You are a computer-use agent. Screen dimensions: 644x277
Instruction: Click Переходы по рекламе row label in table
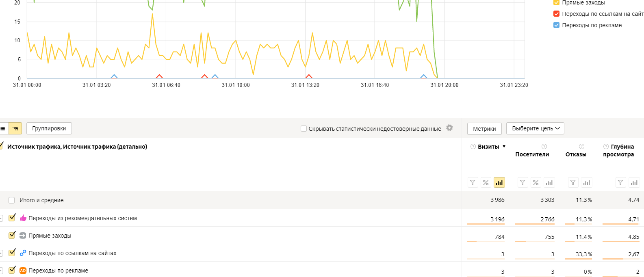58,271
